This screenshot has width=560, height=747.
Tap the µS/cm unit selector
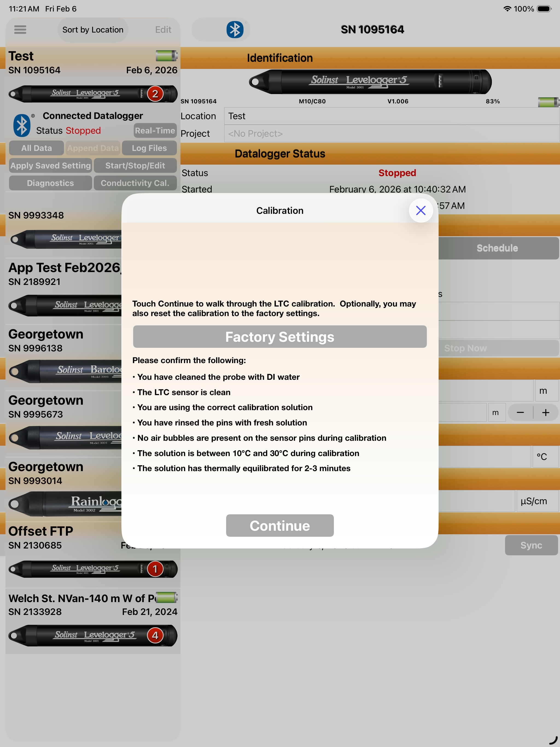(537, 501)
